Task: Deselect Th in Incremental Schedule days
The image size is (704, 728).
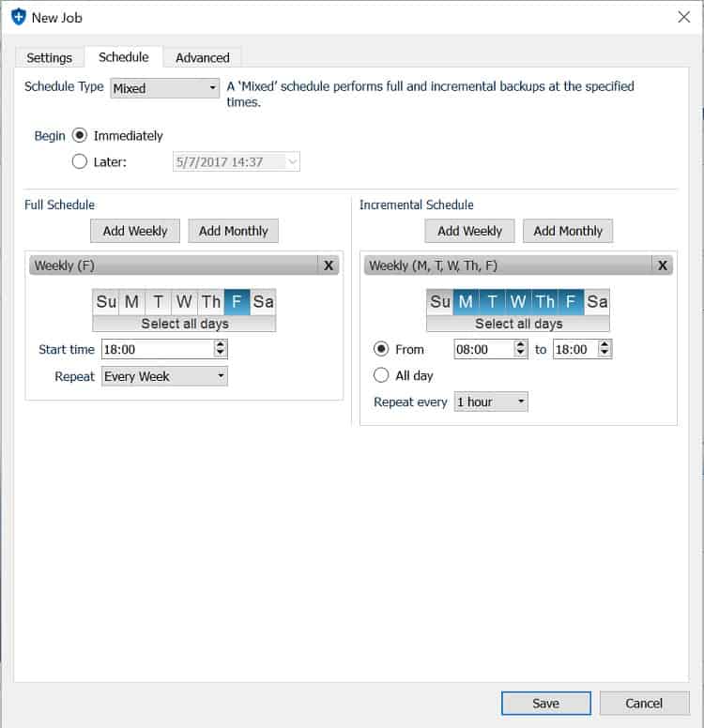Action: click(x=545, y=302)
